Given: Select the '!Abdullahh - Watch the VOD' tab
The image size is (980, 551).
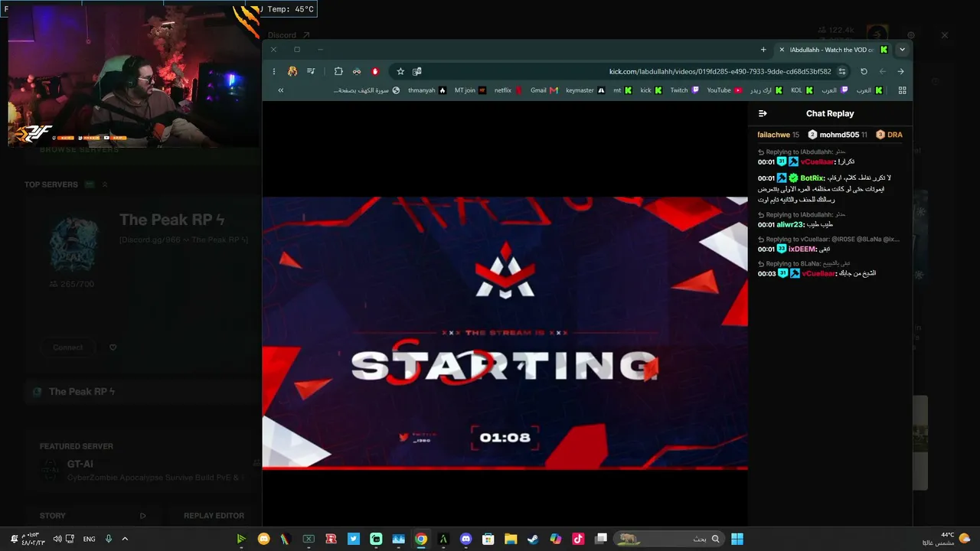Looking at the screenshot, I should pos(833,50).
